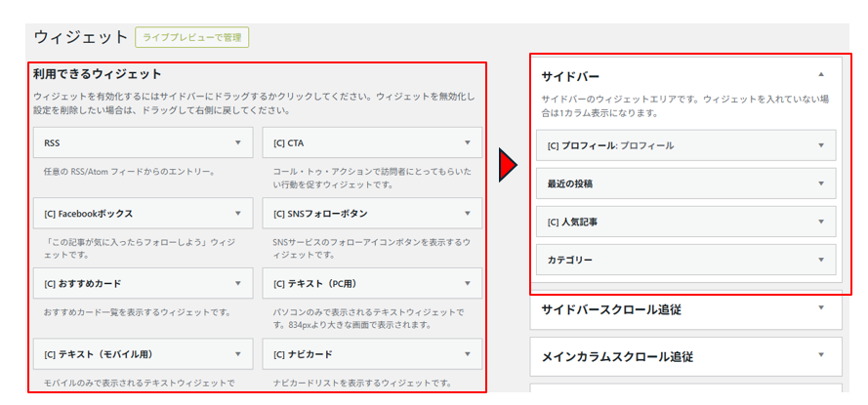Click [C] 人気記事 sidebar widget title
Image resolution: width=868 pixels, height=405 pixels.
572,222
